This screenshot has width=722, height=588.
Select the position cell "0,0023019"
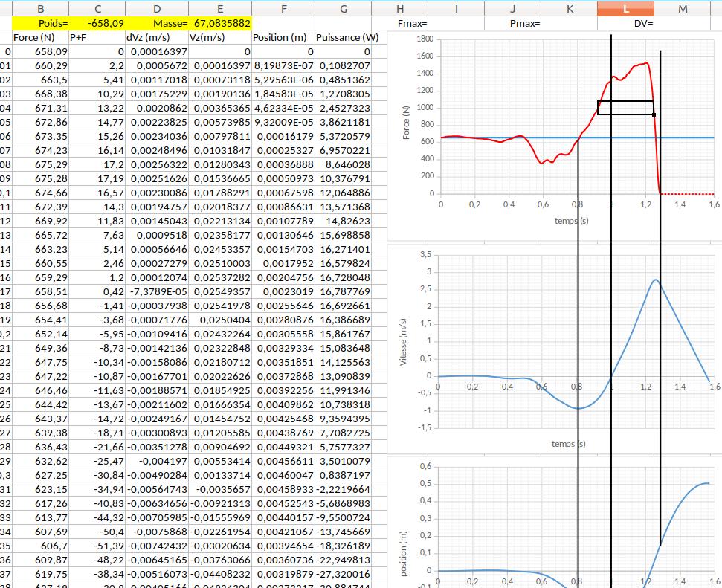click(x=283, y=291)
